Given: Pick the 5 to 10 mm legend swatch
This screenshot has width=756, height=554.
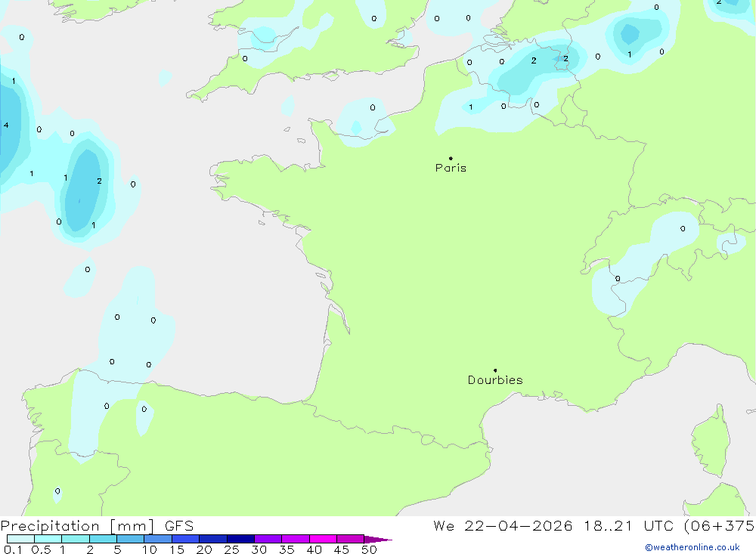Looking at the screenshot, I should point(131,539).
